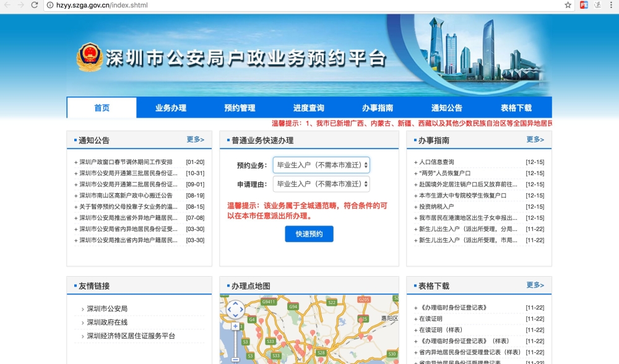Viewport: 619px width, 364px height.
Task: Expand the 申请理由 dropdown
Action: pyautogui.click(x=321, y=184)
